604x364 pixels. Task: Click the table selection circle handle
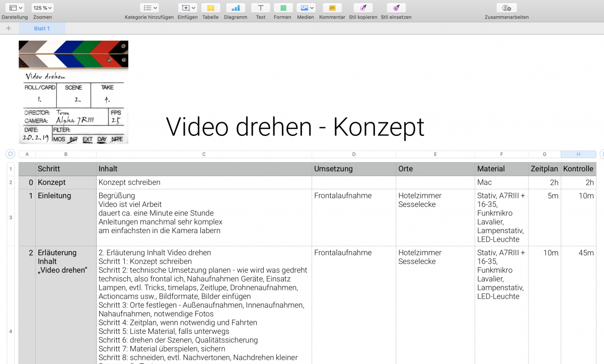11,154
